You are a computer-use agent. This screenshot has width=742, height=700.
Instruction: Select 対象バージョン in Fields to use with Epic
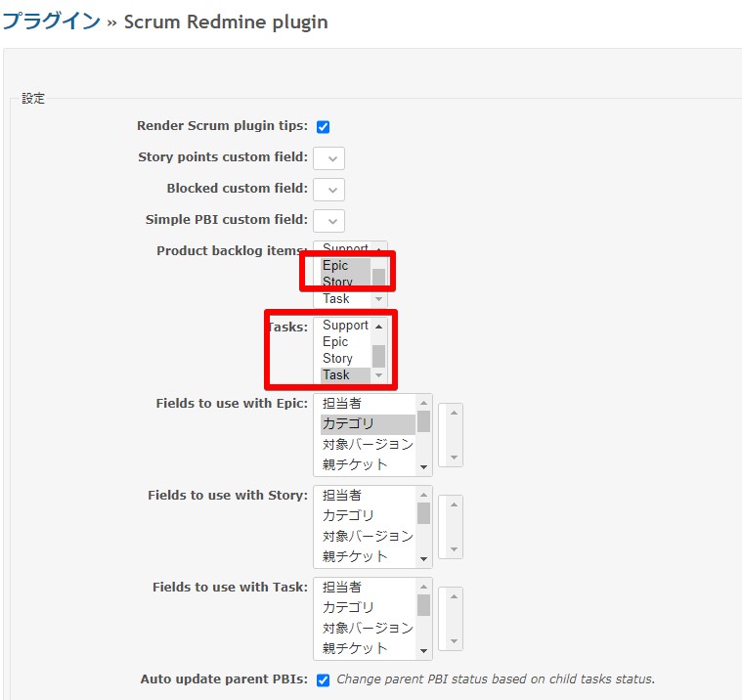[x=369, y=445]
